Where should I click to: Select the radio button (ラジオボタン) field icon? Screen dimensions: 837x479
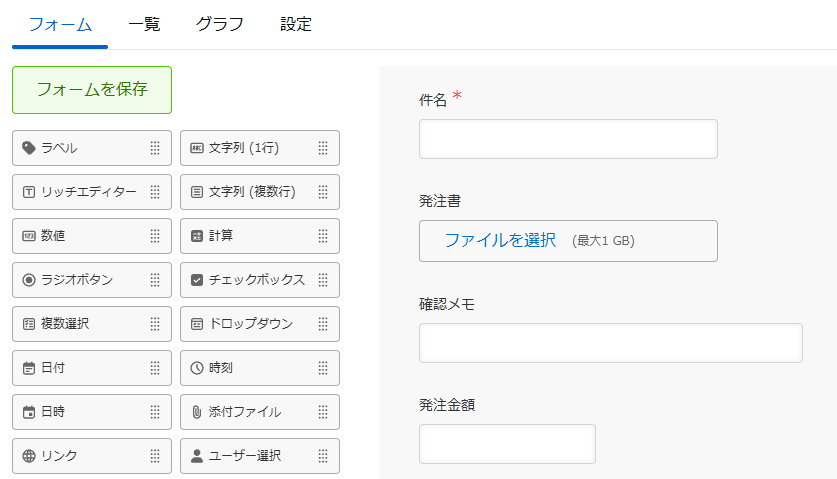point(29,280)
